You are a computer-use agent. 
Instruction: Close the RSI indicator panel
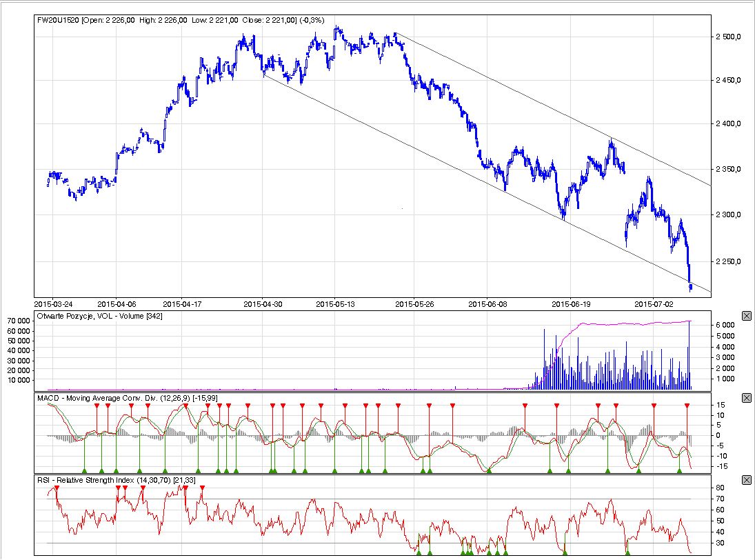(x=746, y=479)
